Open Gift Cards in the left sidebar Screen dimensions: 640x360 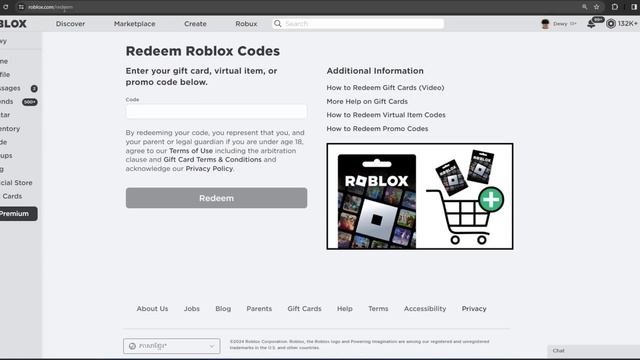[11, 196]
